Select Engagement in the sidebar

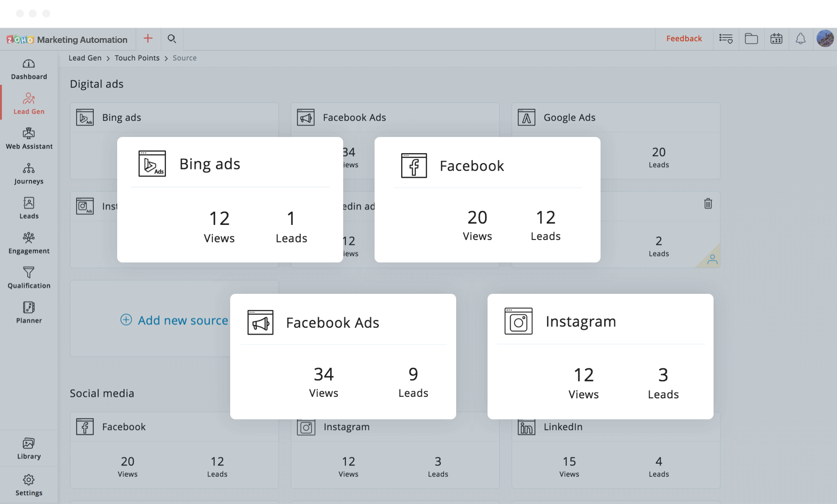coord(29,244)
